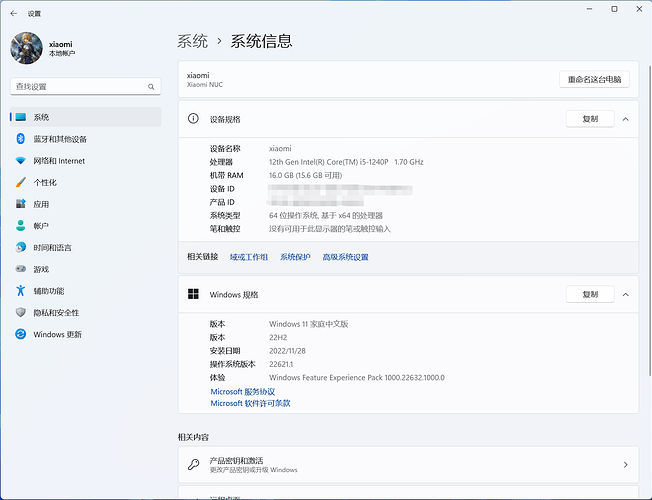Open 游戏 gamepad icon

[x=20, y=269]
